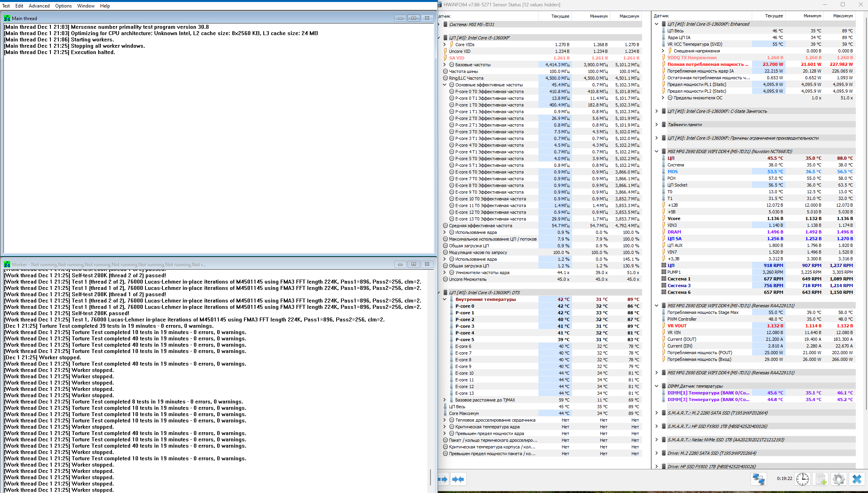Open HWiNFO sensor settings gear
Viewport: 868px width, 493px height.
[x=838, y=479]
